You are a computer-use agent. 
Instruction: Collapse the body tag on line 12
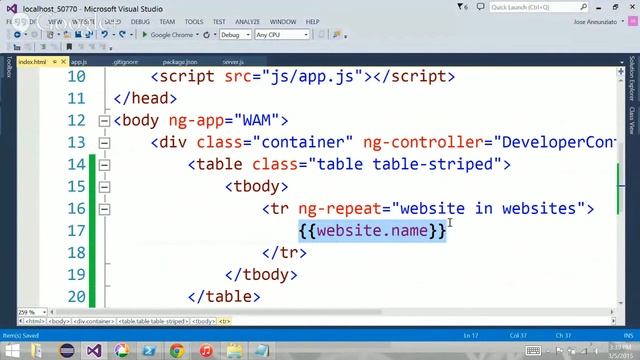tap(104, 121)
